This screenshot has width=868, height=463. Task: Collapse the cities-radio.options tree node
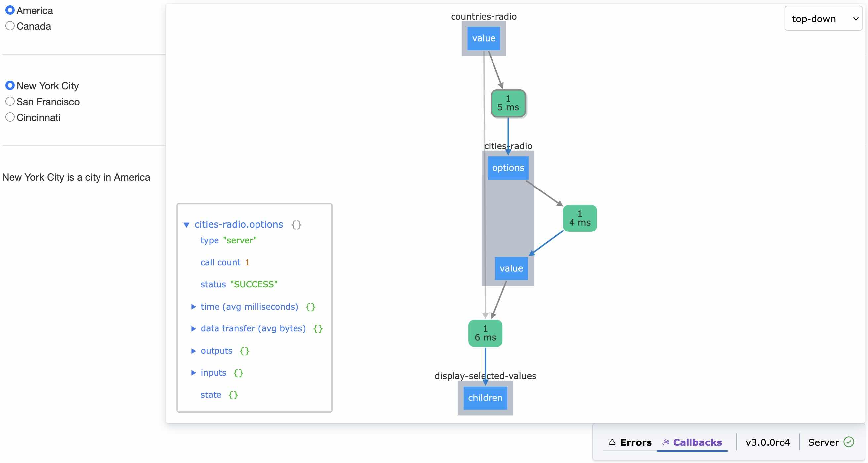pyautogui.click(x=186, y=225)
